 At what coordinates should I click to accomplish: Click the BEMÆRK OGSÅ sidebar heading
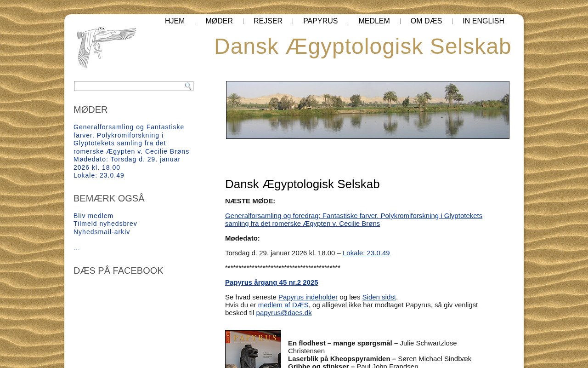click(x=109, y=198)
